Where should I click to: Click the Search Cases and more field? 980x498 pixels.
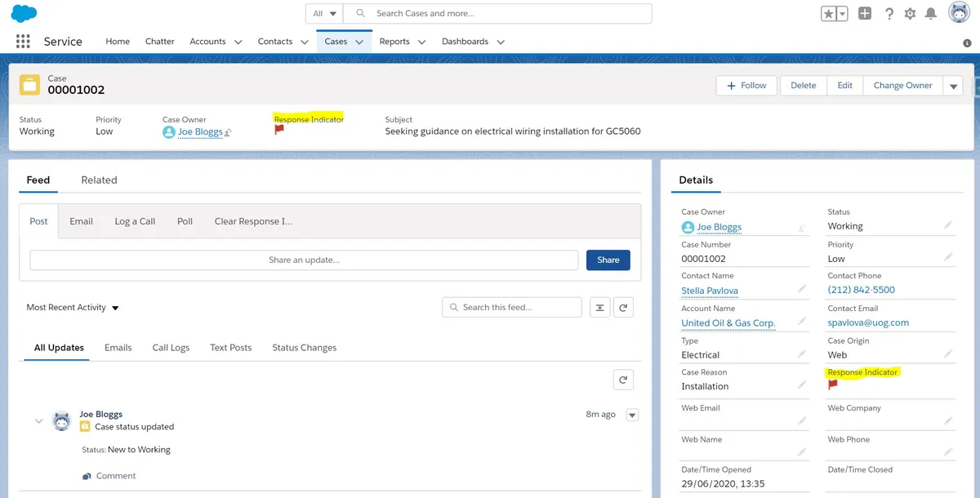pos(497,14)
